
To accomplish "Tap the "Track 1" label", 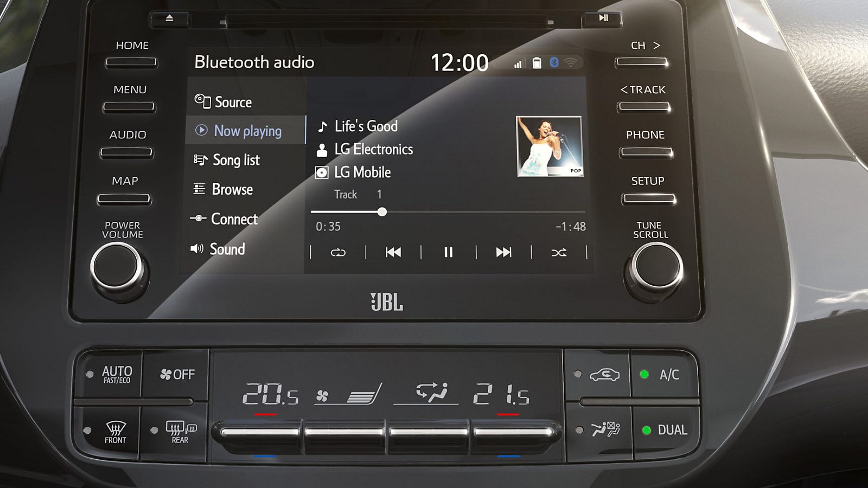I will pyautogui.click(x=358, y=194).
